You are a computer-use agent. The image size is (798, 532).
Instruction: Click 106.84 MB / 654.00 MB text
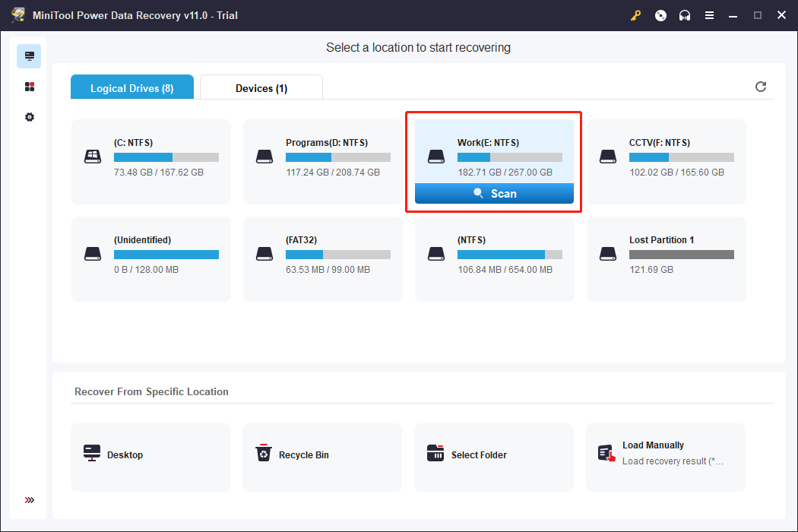[x=505, y=269]
